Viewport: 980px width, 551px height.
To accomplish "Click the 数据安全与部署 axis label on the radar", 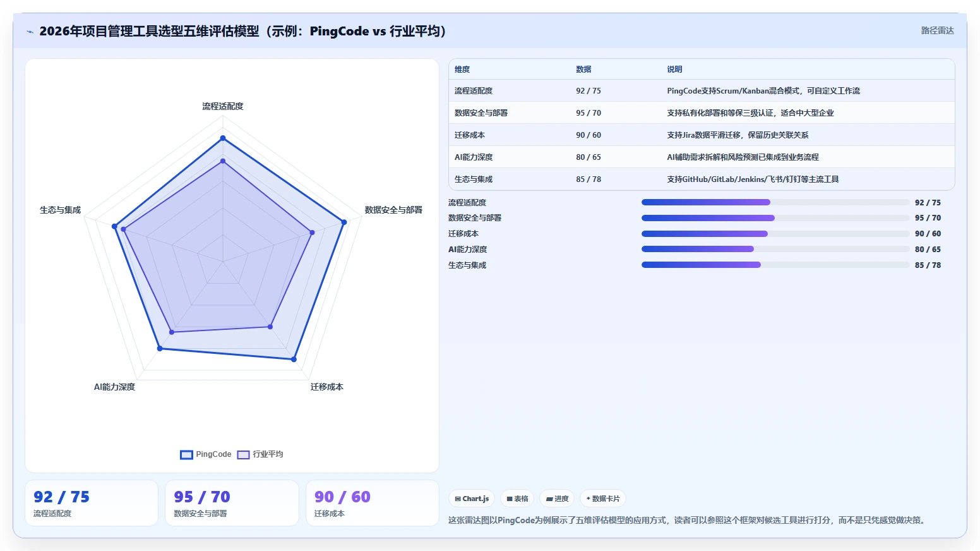I will click(x=393, y=210).
